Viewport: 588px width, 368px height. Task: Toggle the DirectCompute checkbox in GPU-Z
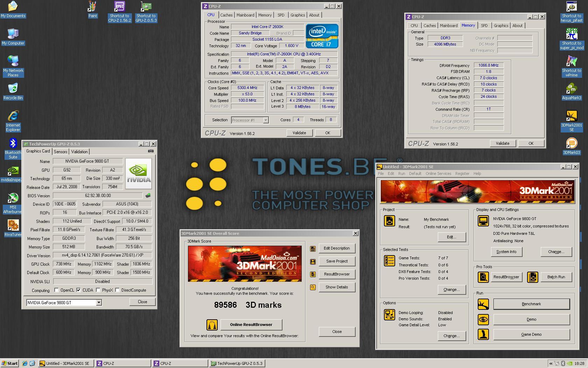117,290
